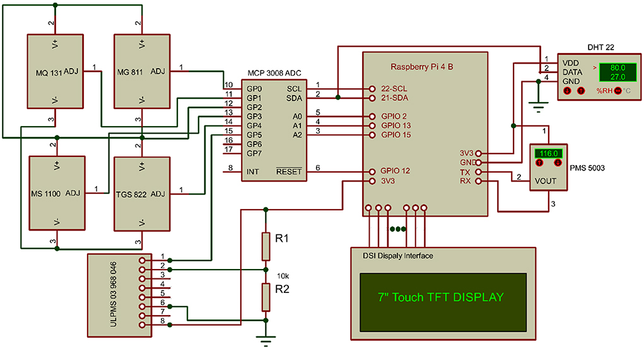
Task: Click the 80.0 humidity reading on DHT 22
Action: pyautogui.click(x=618, y=67)
